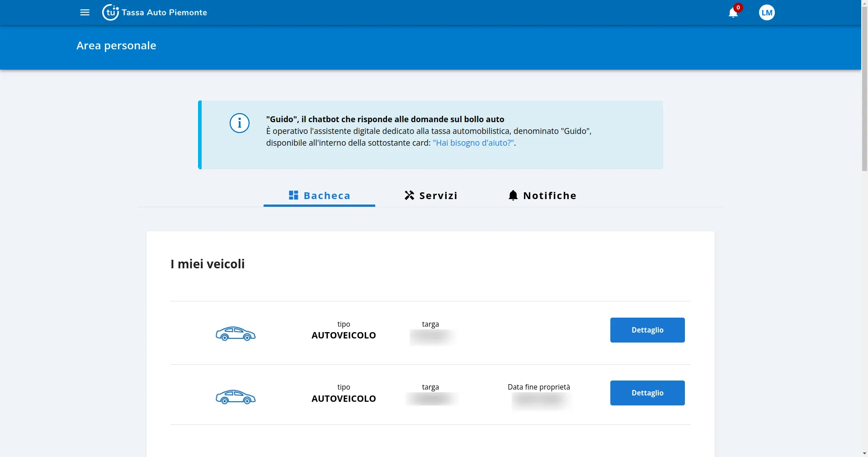Viewport: 868px width, 457px height.
Task: Click the Data fine proprietà label
Action: (539, 387)
